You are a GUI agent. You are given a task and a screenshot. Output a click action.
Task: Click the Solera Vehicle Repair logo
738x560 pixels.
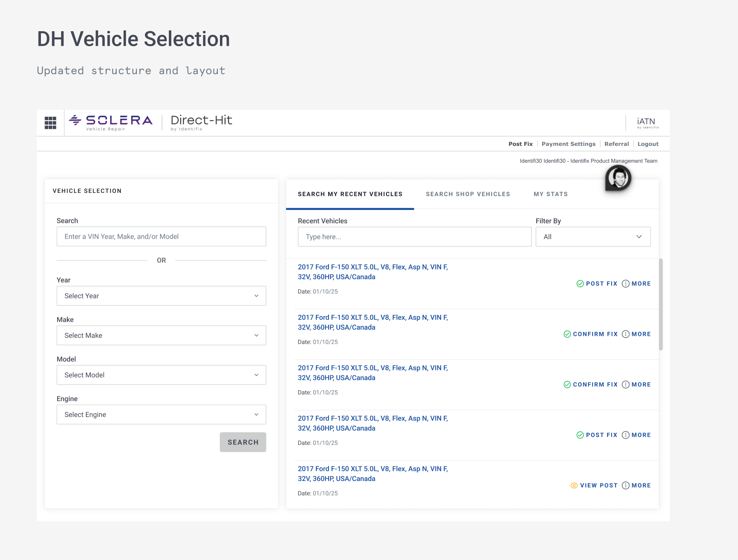[111, 122]
